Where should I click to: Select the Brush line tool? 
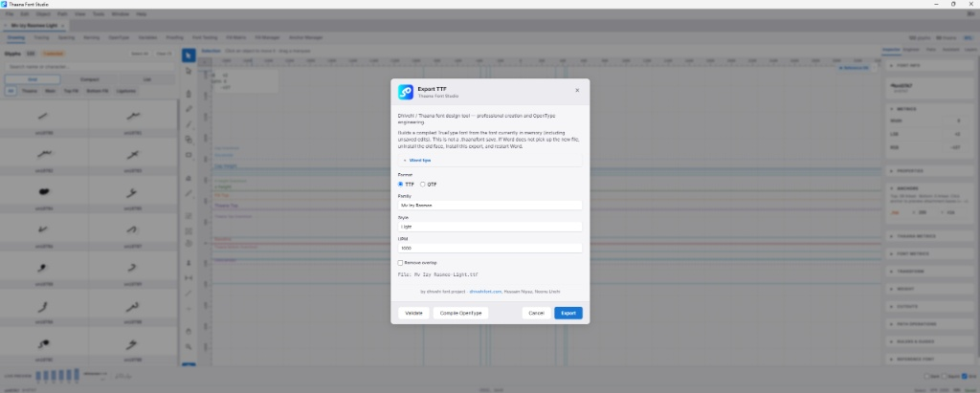[189, 124]
